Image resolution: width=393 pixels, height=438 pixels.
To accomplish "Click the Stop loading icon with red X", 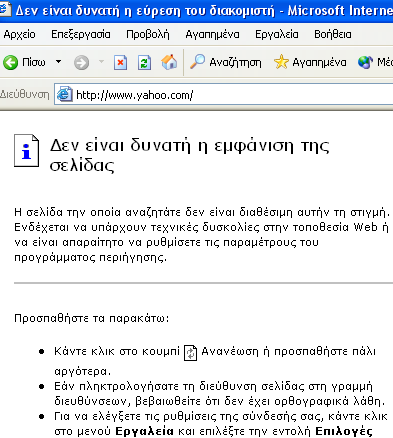I will coord(120,62).
